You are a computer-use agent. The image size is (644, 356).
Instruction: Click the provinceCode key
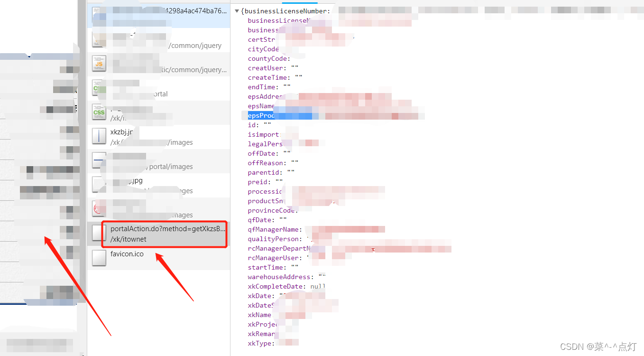pos(273,210)
